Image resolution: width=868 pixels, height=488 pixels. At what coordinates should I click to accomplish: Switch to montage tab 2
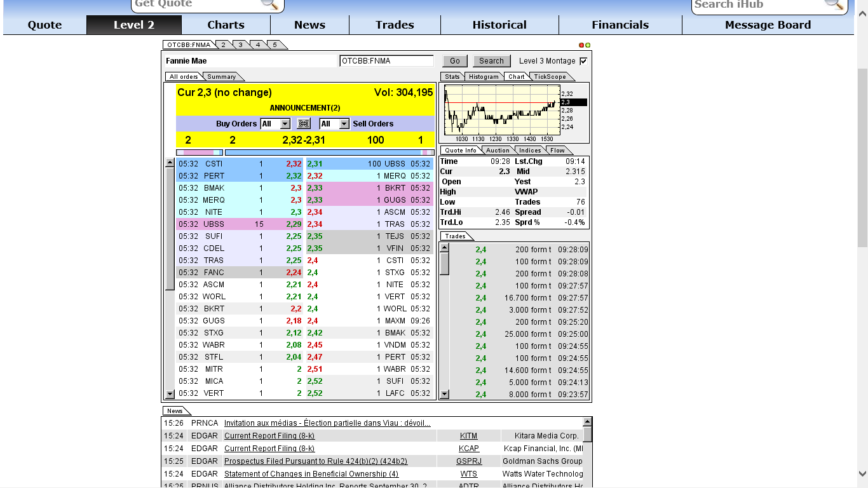[224, 44]
